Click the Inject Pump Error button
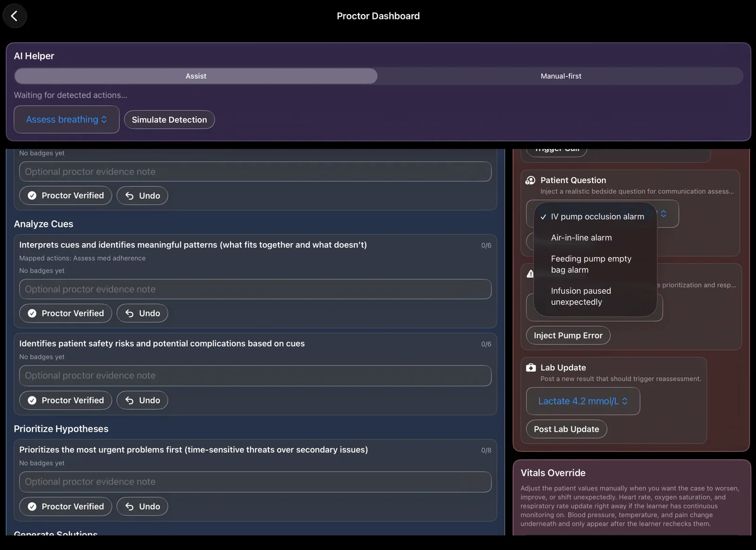 (568, 335)
